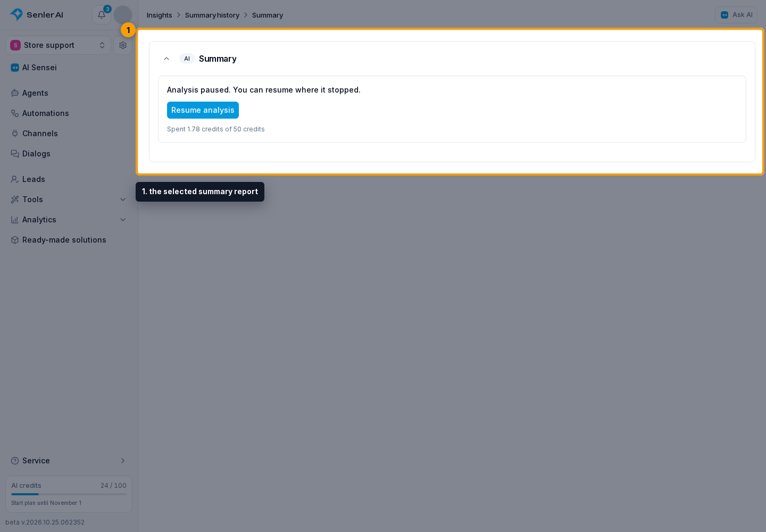Navigate to Channels page
The image size is (766, 532).
coord(69,134)
